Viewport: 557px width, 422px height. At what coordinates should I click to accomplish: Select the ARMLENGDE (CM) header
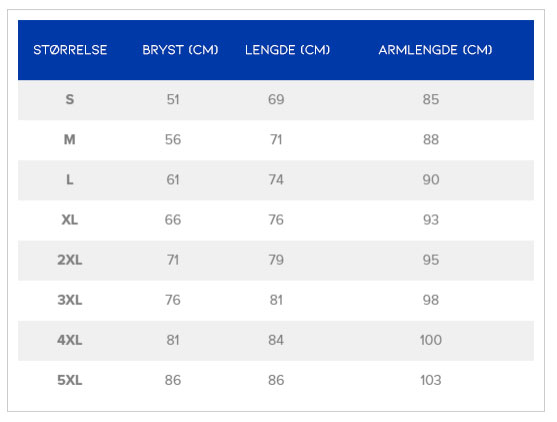click(436, 50)
